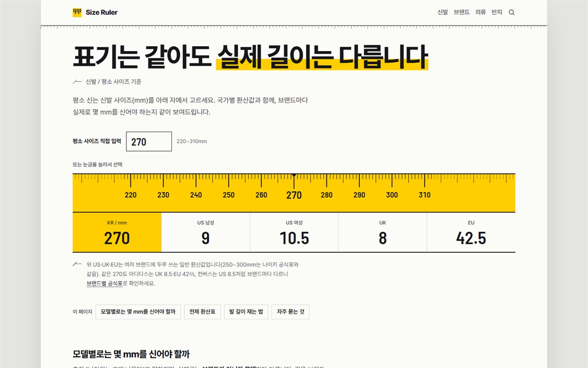The height and width of the screenshot is (368, 588).
Task: Select the 250 mark on the ruler
Action: (x=229, y=195)
